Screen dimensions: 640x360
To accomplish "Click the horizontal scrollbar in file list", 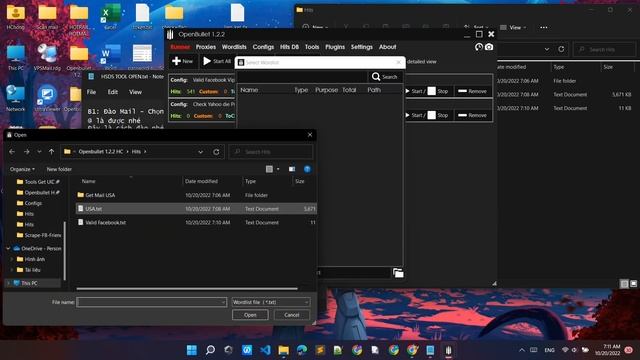I will tap(187, 289).
